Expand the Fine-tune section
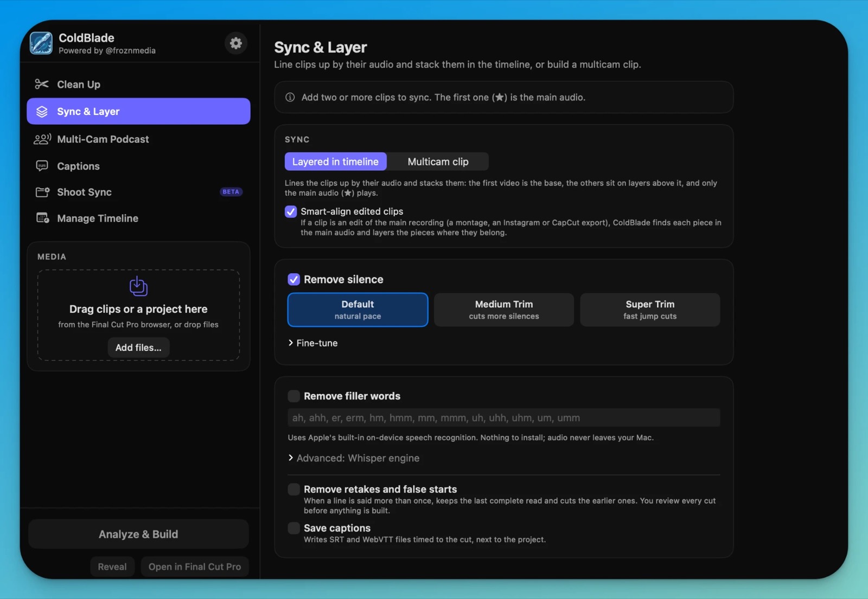 313,343
